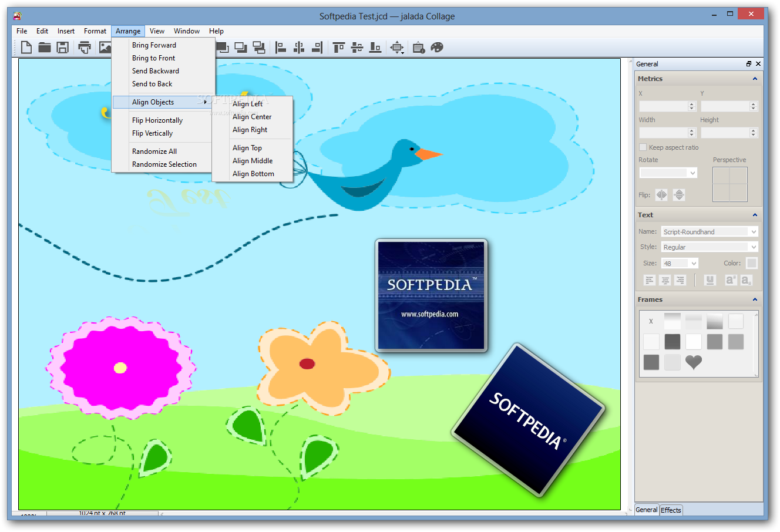Select the heart-shaped frame
This screenshot has height=532, width=780.
[694, 362]
